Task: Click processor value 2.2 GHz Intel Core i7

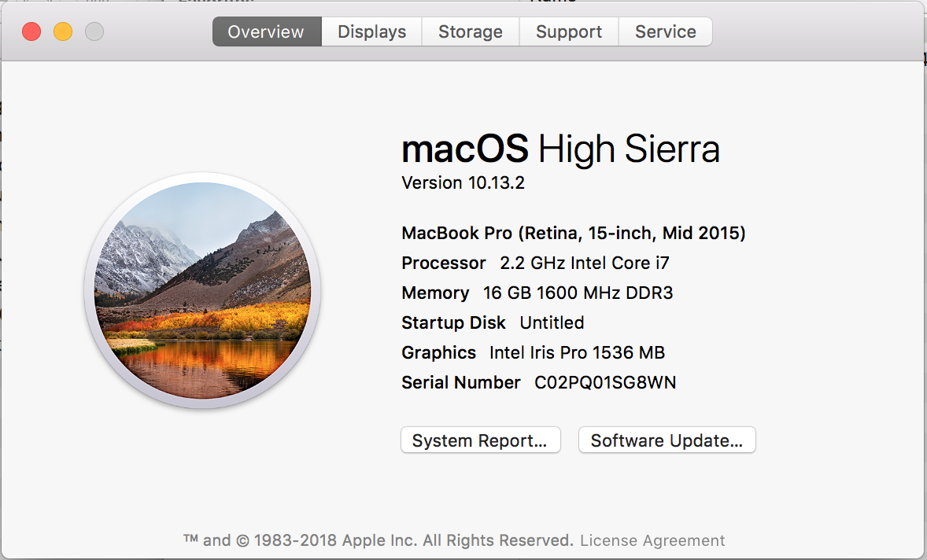Action: [x=585, y=263]
